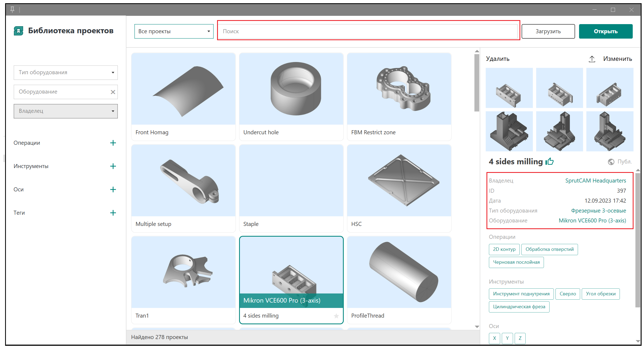Open the Тип оборудования dropdown
This screenshot has width=644, height=346.
pyautogui.click(x=65, y=73)
